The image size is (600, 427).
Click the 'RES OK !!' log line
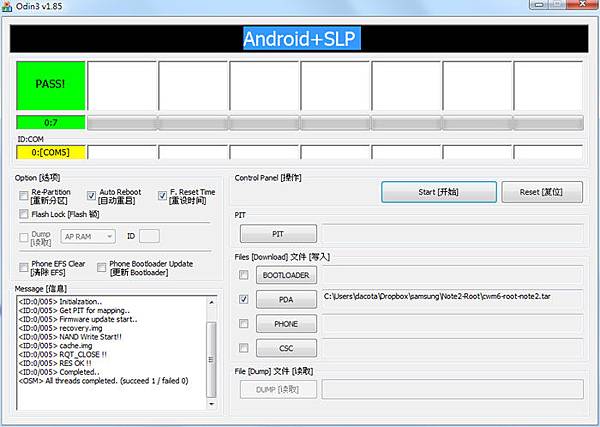55,363
